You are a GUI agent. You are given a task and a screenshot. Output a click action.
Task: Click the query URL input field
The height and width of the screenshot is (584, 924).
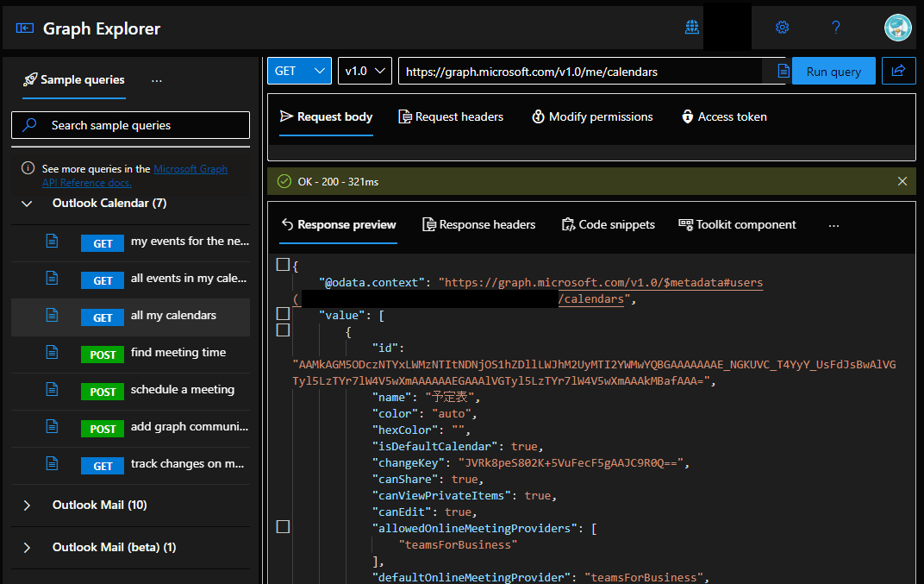tap(580, 72)
